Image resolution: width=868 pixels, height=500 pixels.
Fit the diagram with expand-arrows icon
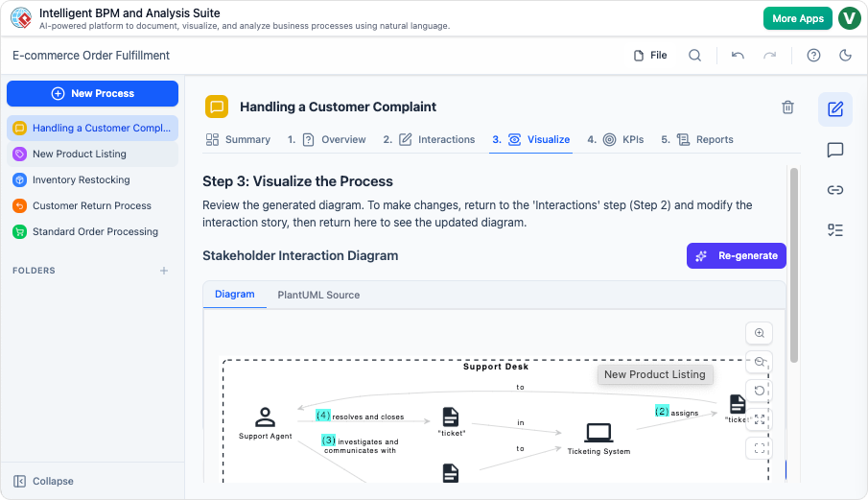pyautogui.click(x=760, y=419)
